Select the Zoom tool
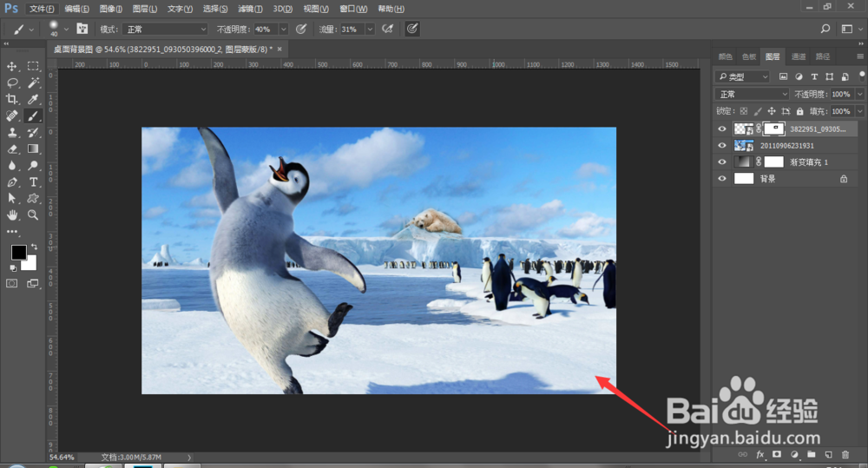 (33, 214)
